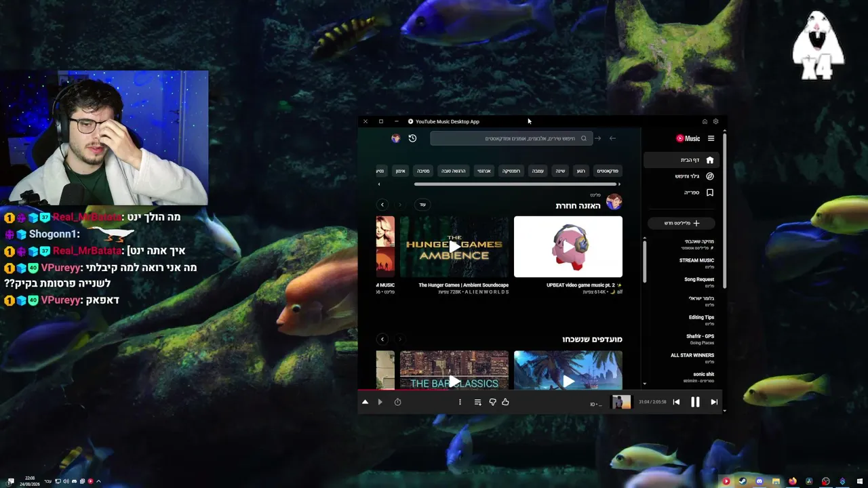
Task: Expand the player with the up triangle
Action: (x=365, y=402)
